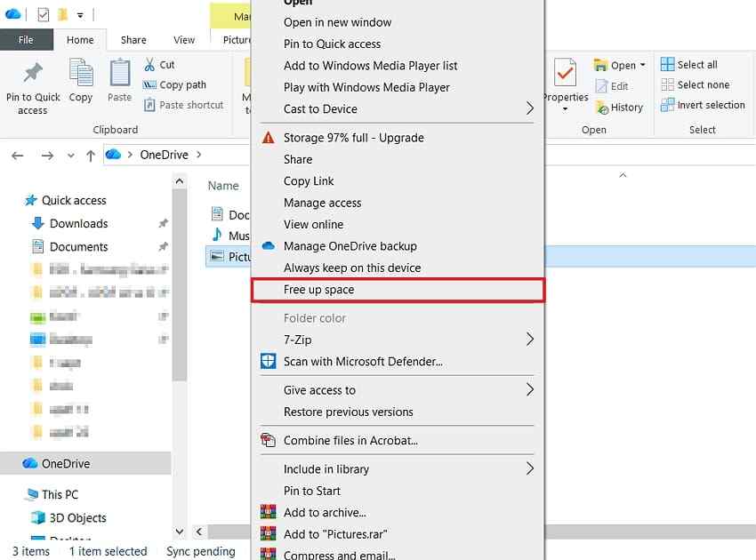Open recent locations dropdown arrow
Screen dimensions: 756x560
[71, 156]
